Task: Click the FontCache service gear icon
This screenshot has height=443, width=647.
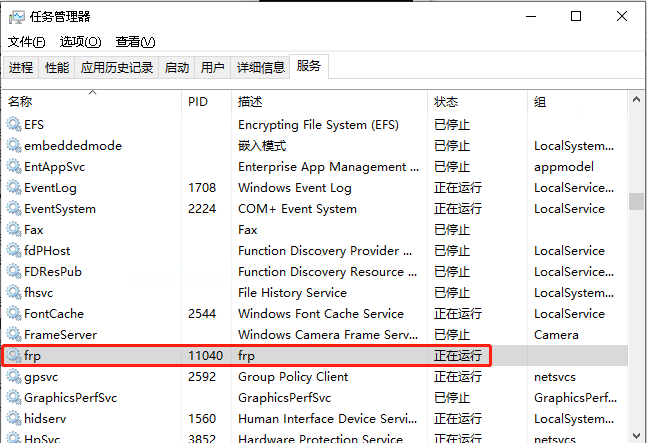Action: (x=14, y=314)
